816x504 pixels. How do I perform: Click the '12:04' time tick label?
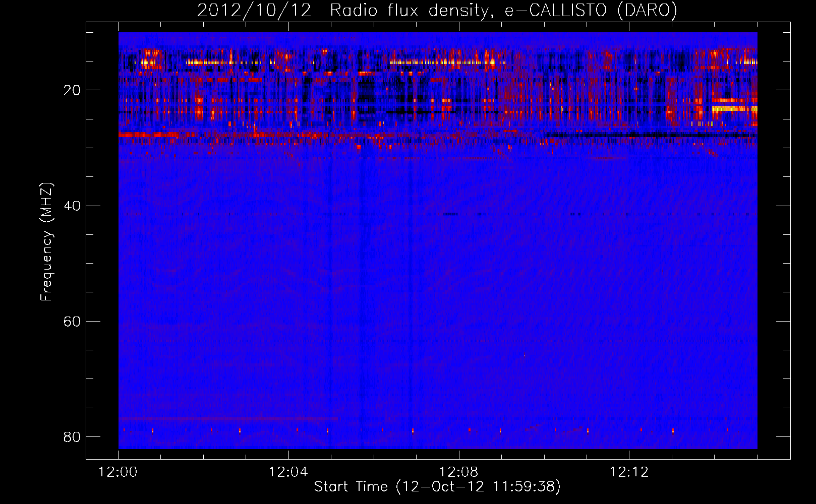pos(288,472)
